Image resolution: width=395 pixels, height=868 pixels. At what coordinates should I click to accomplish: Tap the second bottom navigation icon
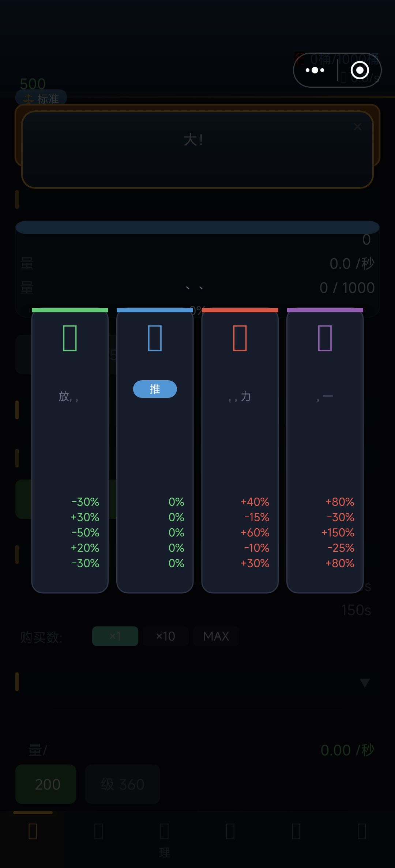[99, 831]
